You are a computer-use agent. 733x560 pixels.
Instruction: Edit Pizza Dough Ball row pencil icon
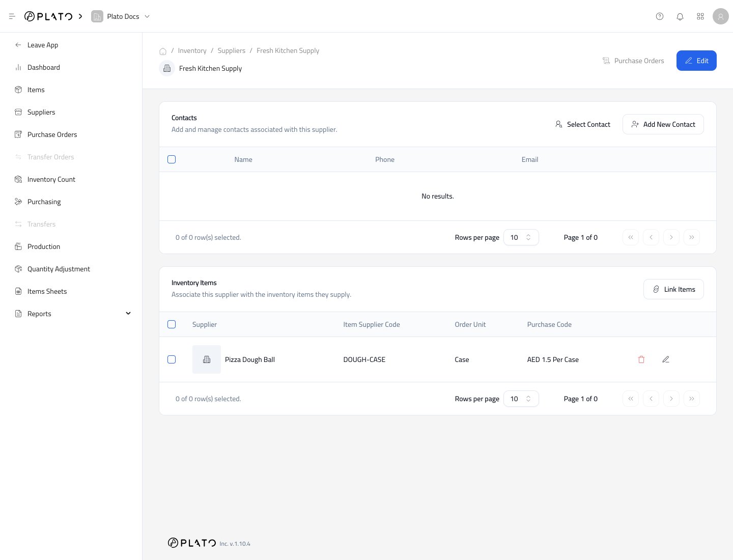pos(666,359)
